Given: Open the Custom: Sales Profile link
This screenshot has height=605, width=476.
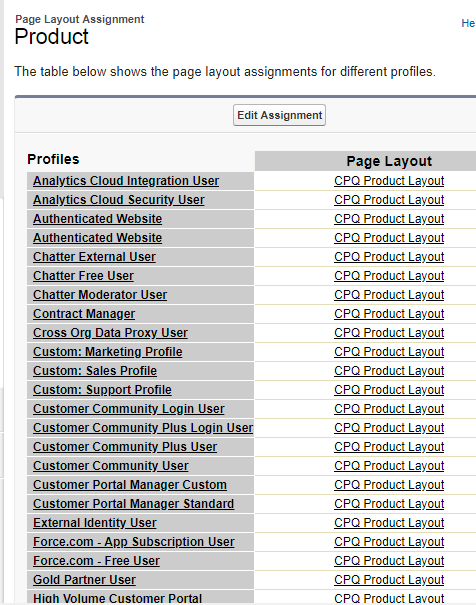Looking at the screenshot, I should (95, 370).
